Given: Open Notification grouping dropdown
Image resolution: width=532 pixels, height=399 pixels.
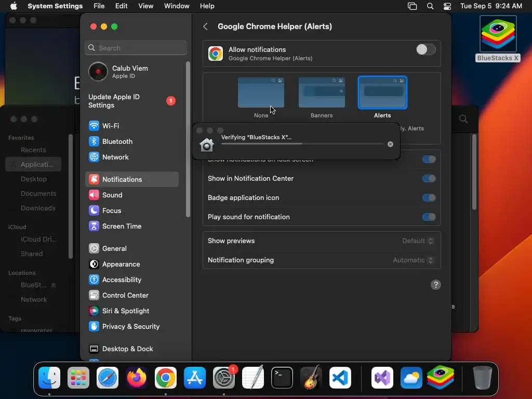Looking at the screenshot, I should tap(413, 260).
